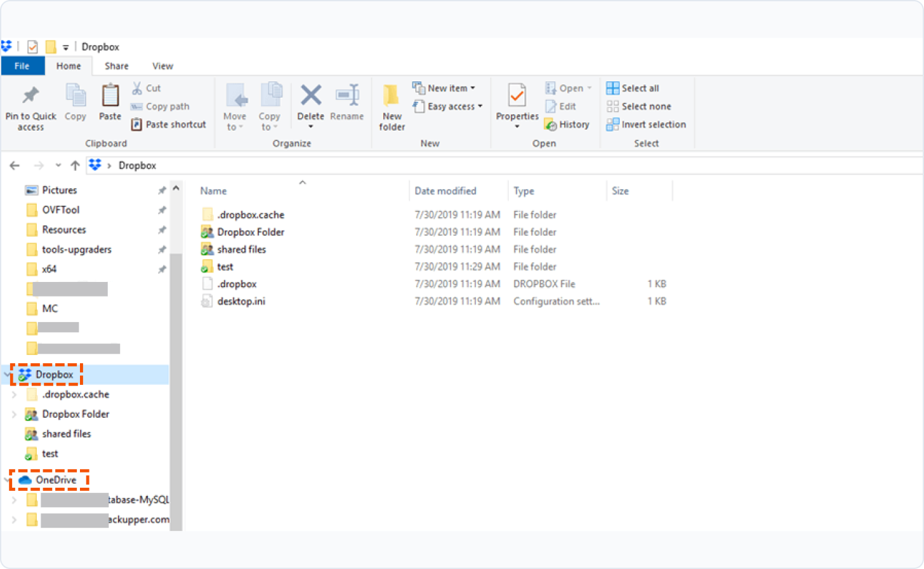Open the Easy access dropdown
Viewport: 924px width, 569px height.
click(x=447, y=106)
